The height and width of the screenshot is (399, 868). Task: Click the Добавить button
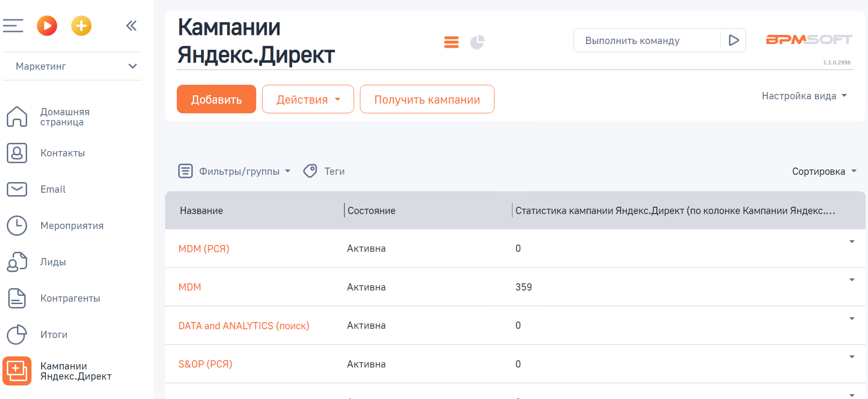pos(217,99)
